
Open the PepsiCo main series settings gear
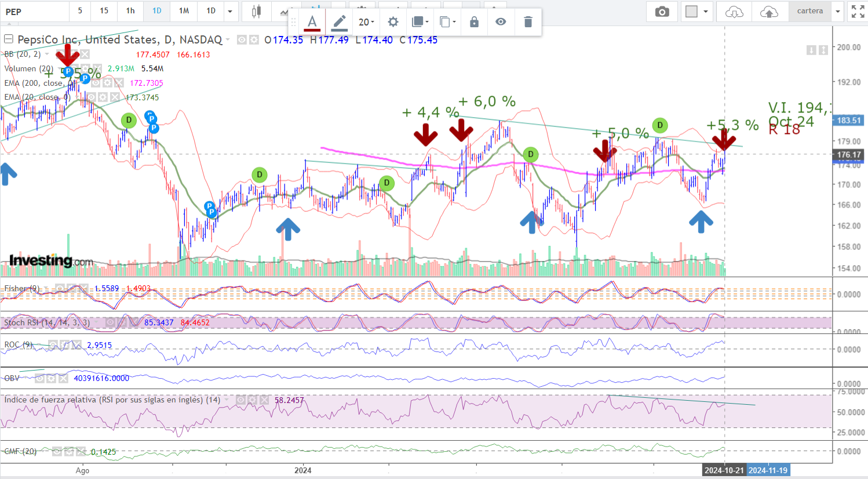pos(253,40)
